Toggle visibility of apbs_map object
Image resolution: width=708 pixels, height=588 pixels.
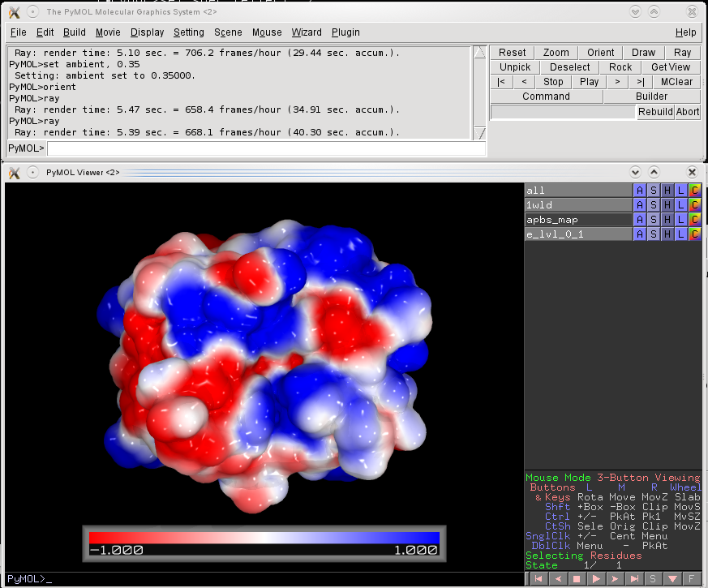(578, 220)
